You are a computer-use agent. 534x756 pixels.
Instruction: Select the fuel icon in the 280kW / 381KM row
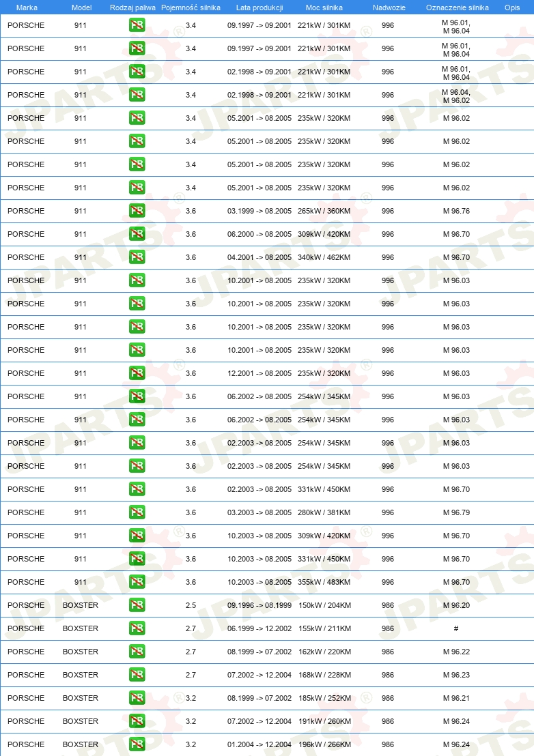pyautogui.click(x=137, y=512)
